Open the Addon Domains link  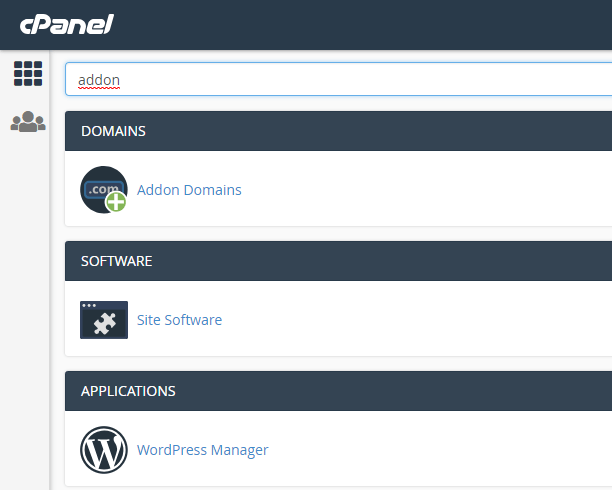189,190
